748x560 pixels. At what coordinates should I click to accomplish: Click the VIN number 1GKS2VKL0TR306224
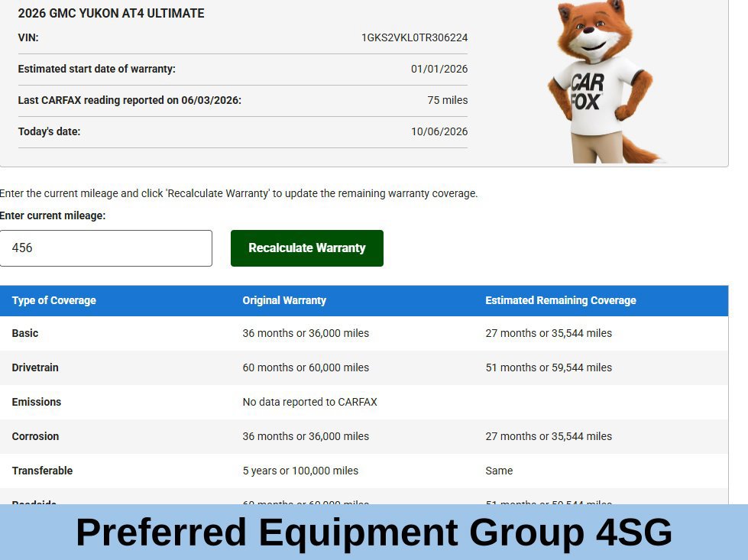point(414,37)
